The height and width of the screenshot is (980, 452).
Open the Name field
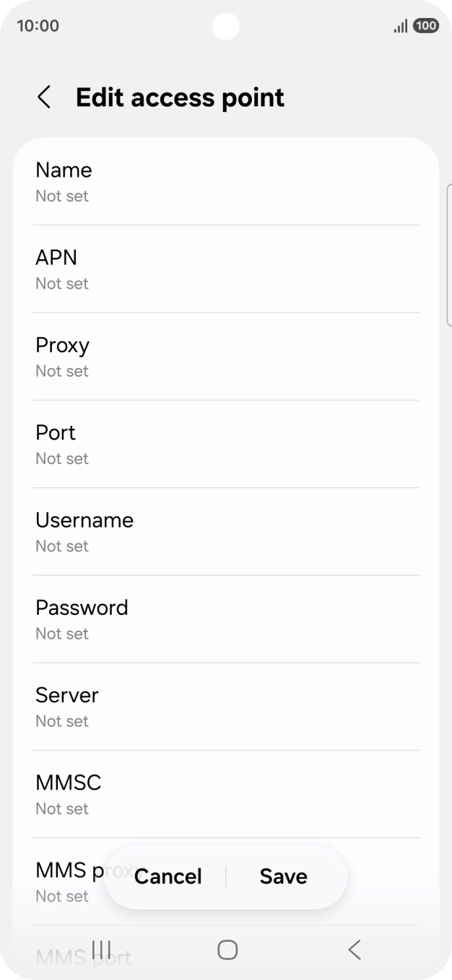(x=226, y=182)
